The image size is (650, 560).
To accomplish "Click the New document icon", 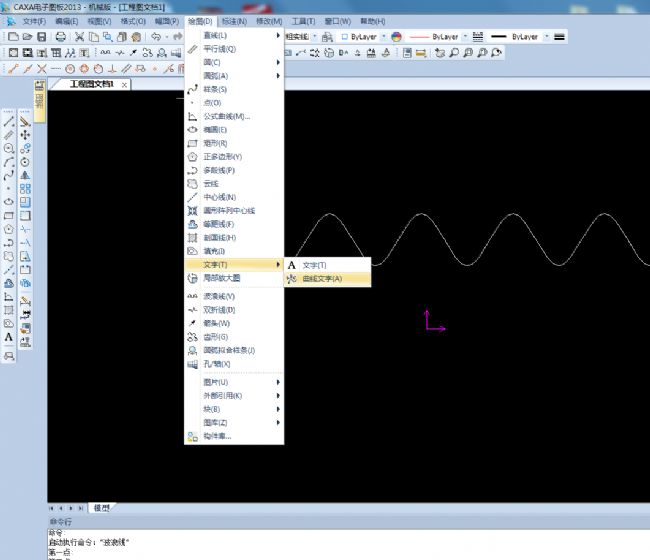I will [12, 36].
